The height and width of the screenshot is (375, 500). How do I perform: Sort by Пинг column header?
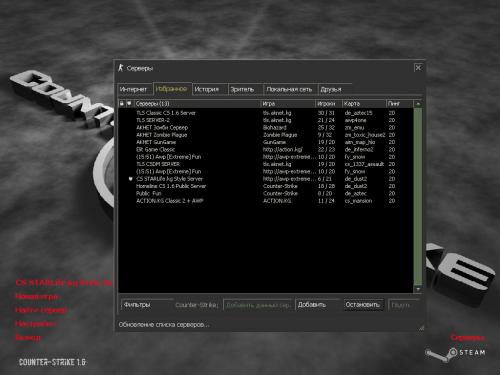coord(399,104)
